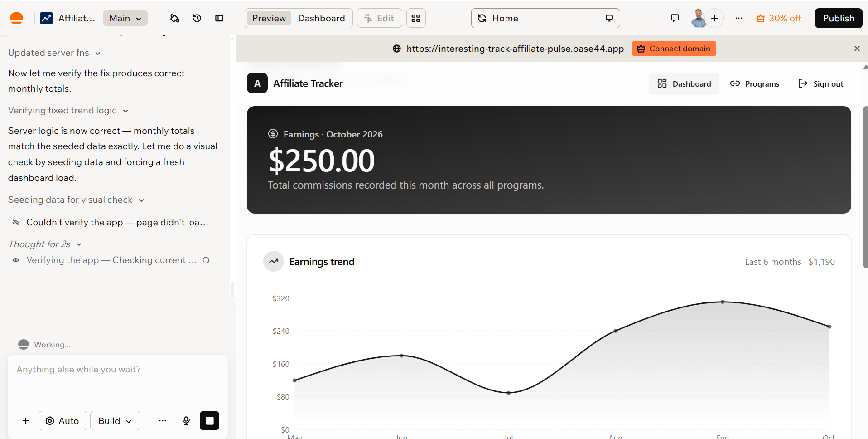Toggle the Auto mode button
Screen dimensions: 868x439
[63, 421]
